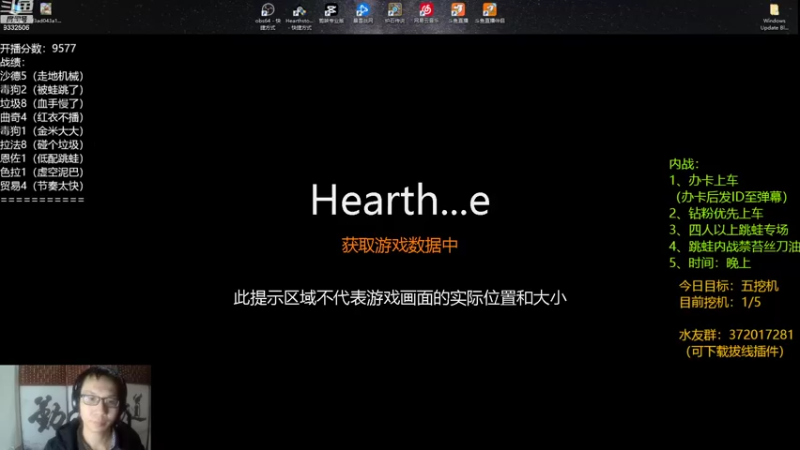This screenshot has height=450, width=800.
Task: Click the room number '9332506' text
Action: (x=16, y=28)
